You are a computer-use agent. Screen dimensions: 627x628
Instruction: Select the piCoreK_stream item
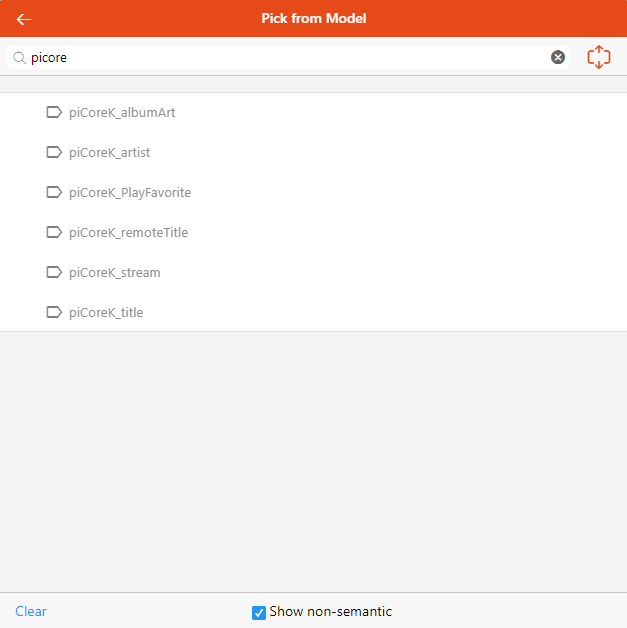(114, 272)
